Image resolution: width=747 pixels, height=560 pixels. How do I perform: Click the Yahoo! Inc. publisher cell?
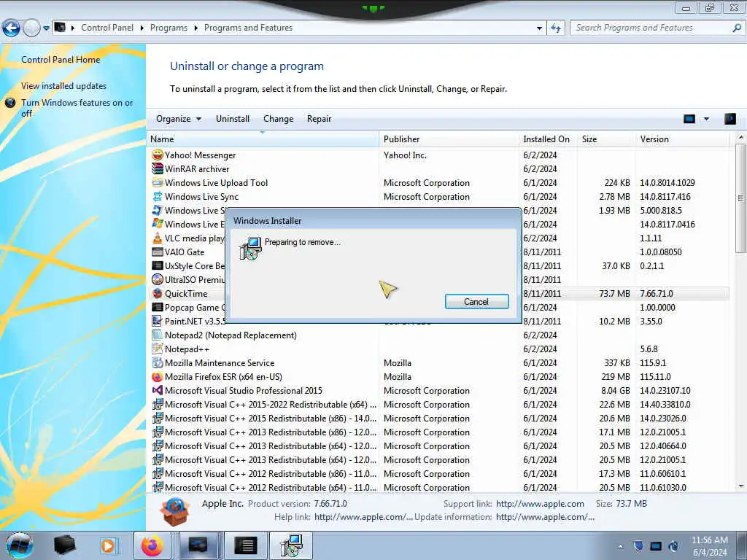coord(405,155)
